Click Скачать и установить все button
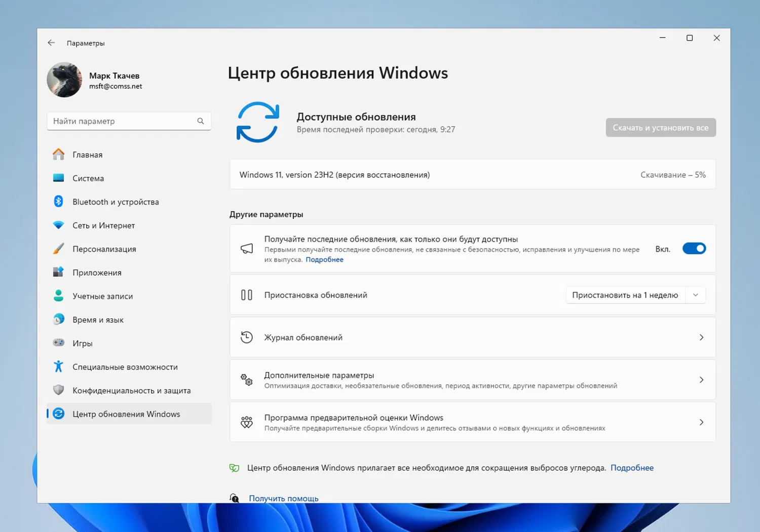Viewport: 760px width, 532px height. [661, 128]
